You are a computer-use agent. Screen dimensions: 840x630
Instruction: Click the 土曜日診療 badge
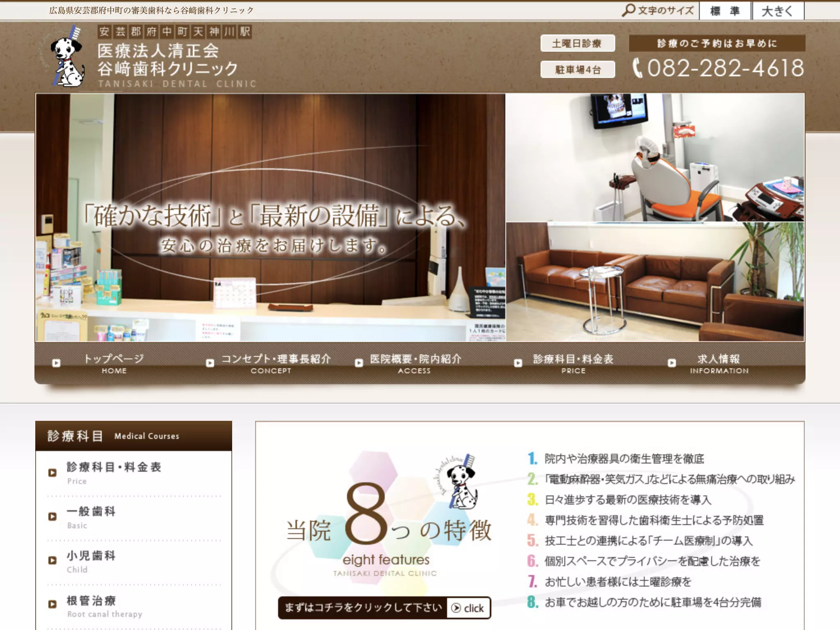click(x=577, y=43)
